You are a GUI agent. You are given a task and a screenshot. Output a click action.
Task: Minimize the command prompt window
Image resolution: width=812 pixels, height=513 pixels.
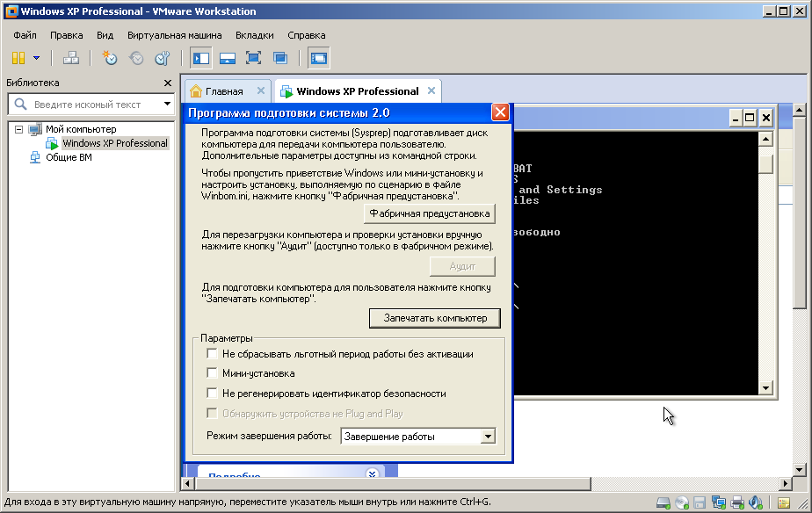pyautogui.click(x=736, y=118)
